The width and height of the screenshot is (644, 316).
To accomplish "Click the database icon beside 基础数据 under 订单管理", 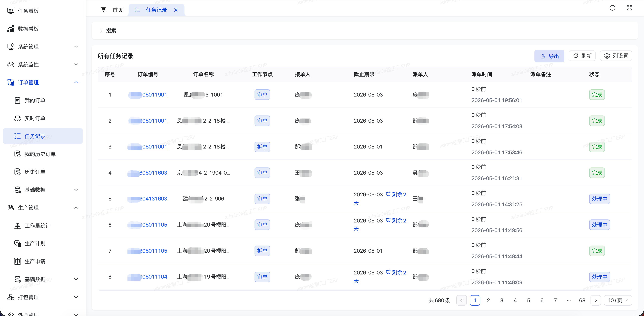I will [17, 190].
